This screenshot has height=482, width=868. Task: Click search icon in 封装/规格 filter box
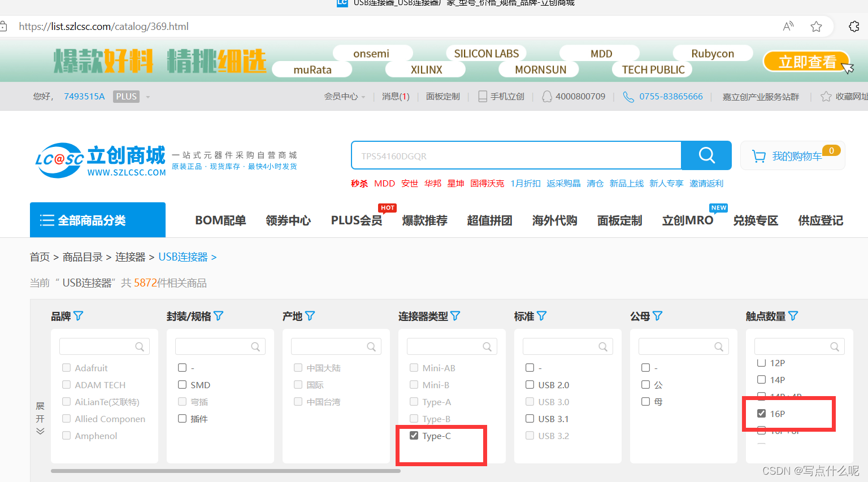[255, 347]
